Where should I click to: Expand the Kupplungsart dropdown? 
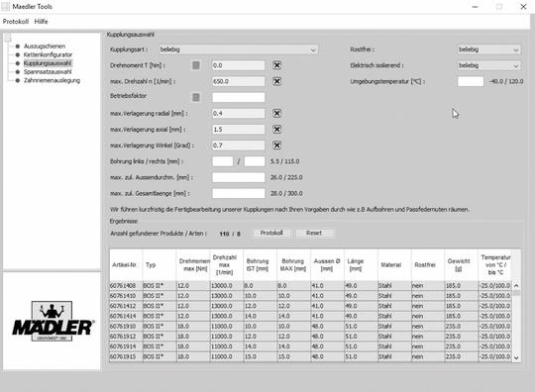(238, 49)
